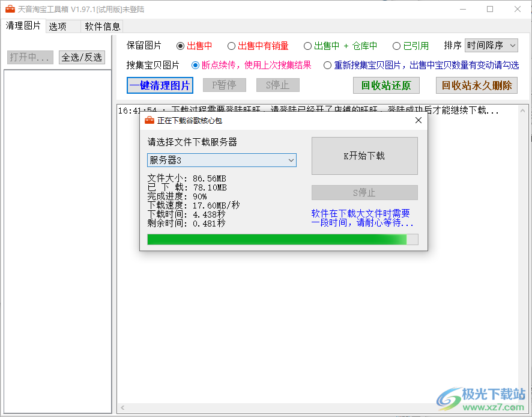Click the toolbox icon in download dialog title

pos(150,121)
